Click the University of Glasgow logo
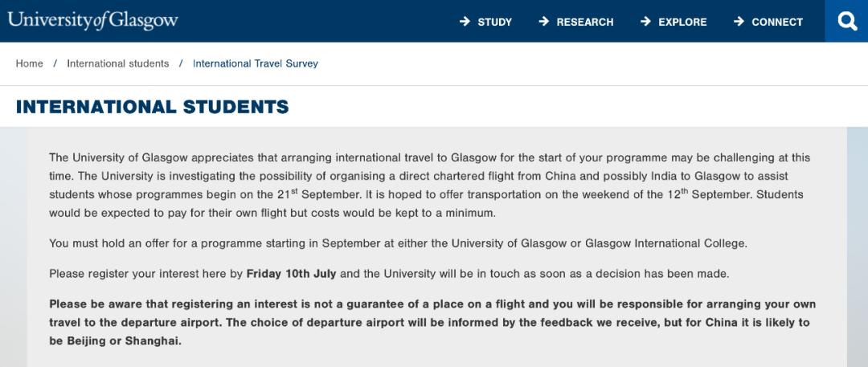Screen dimensions: 868x367 point(93,20)
